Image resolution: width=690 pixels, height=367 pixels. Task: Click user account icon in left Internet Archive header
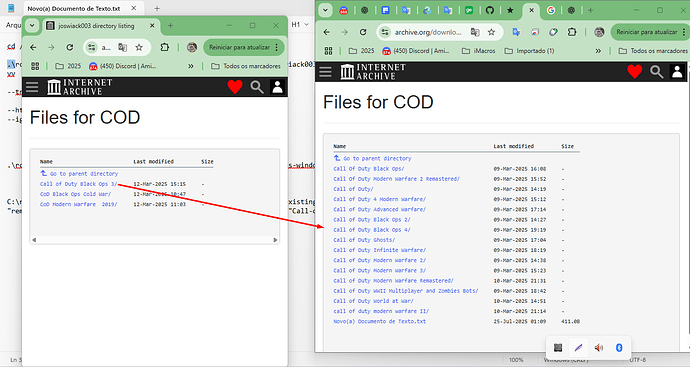pos(277,87)
